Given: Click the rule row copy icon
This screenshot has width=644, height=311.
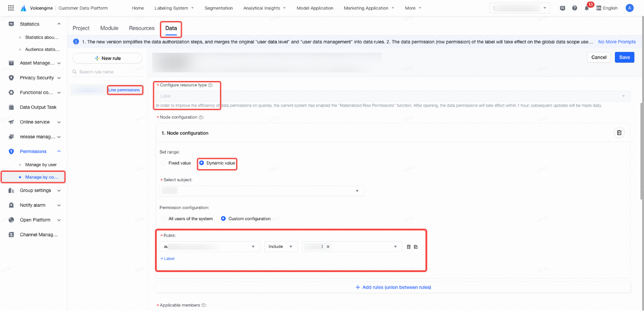Looking at the screenshot, I should click(x=416, y=247).
